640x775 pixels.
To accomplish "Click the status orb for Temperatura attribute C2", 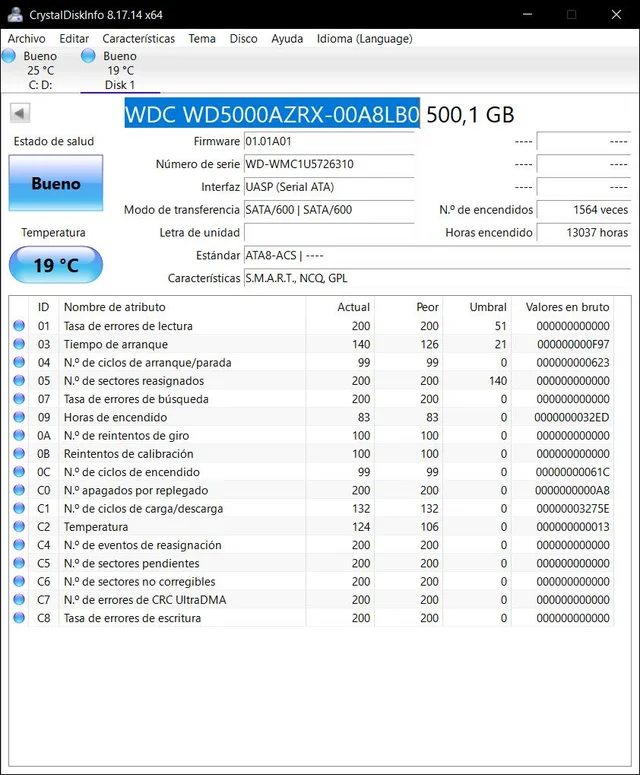I will point(19,527).
